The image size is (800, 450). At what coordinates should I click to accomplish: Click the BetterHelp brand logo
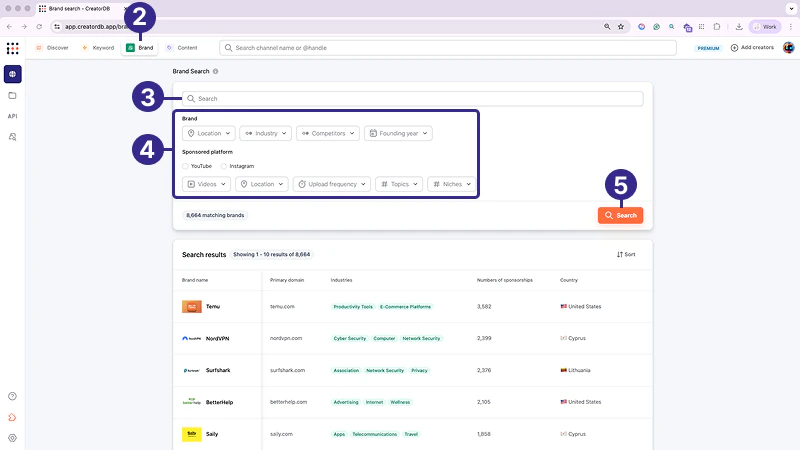(192, 402)
